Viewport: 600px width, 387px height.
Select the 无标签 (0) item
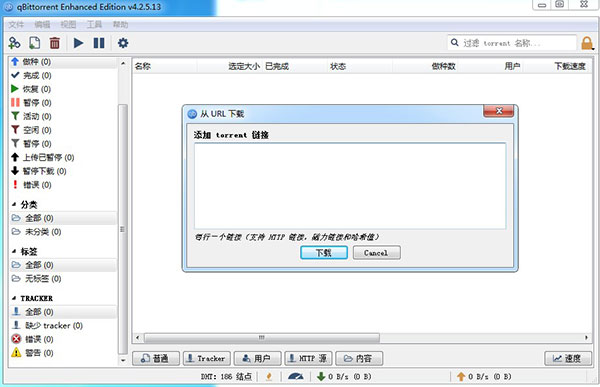point(63,279)
